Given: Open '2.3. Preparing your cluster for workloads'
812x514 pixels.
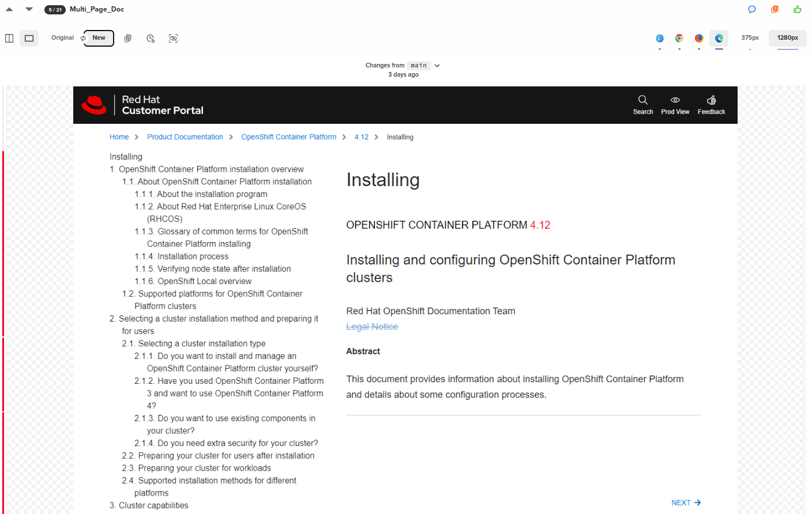Looking at the screenshot, I should (x=197, y=468).
